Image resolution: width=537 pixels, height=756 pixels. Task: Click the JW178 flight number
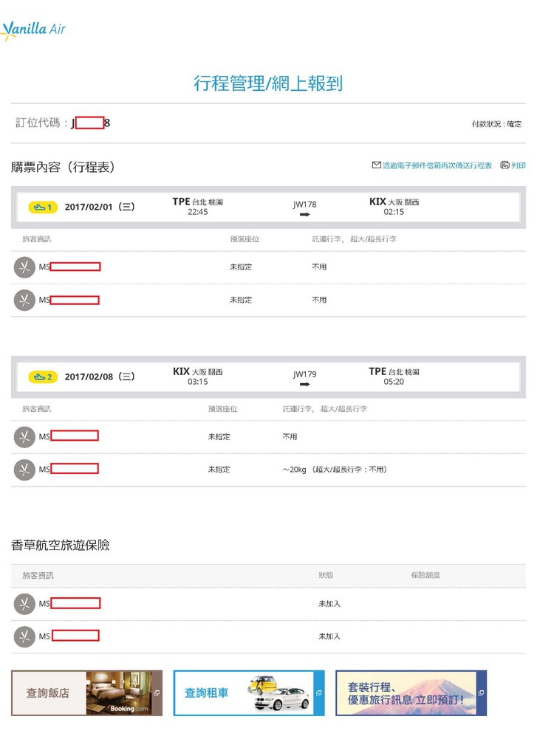click(x=304, y=205)
